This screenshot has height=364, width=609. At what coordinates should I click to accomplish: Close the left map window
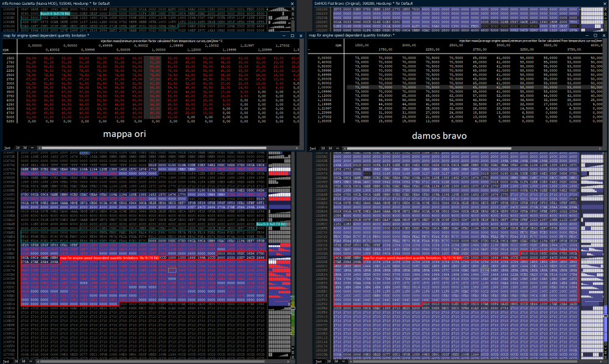click(x=301, y=35)
